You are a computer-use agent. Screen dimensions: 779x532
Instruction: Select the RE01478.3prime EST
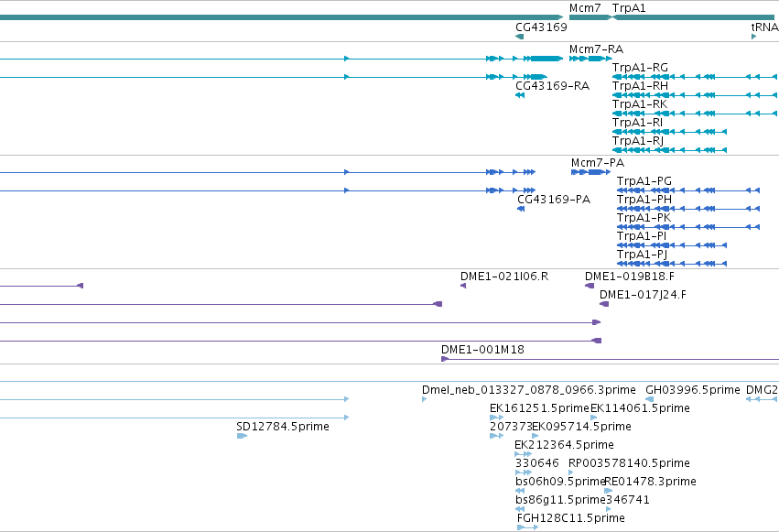[x=608, y=491]
